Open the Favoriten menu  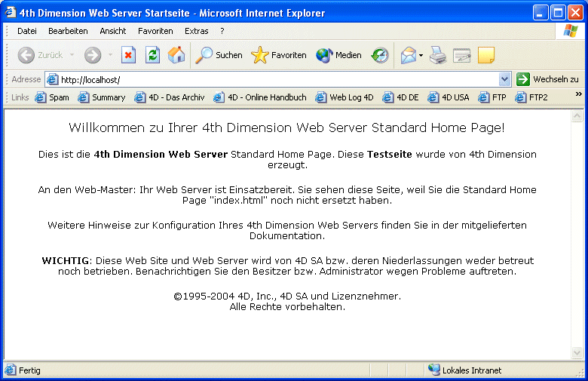(155, 31)
